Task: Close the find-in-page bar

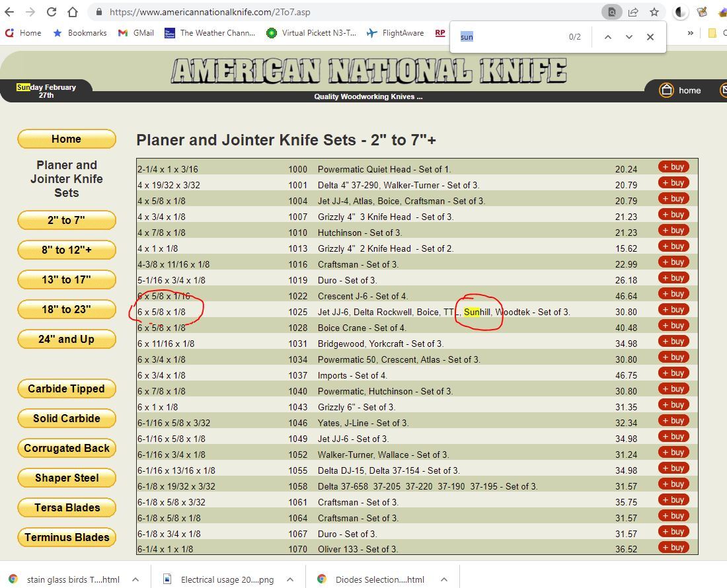Action: (650, 37)
